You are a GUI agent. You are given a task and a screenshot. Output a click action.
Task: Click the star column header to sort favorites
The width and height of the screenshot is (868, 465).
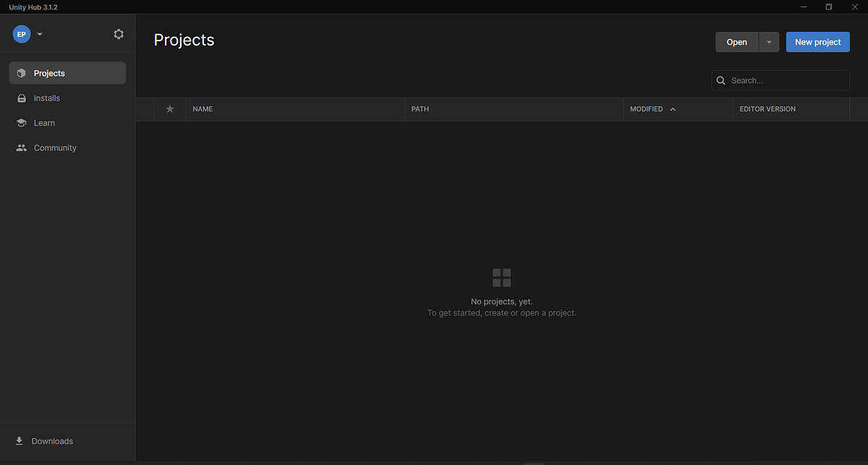point(169,108)
